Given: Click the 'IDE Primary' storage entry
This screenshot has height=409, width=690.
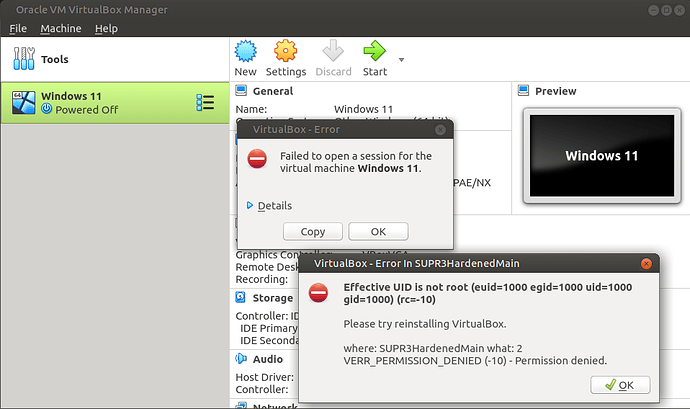Looking at the screenshot, I should [x=269, y=328].
